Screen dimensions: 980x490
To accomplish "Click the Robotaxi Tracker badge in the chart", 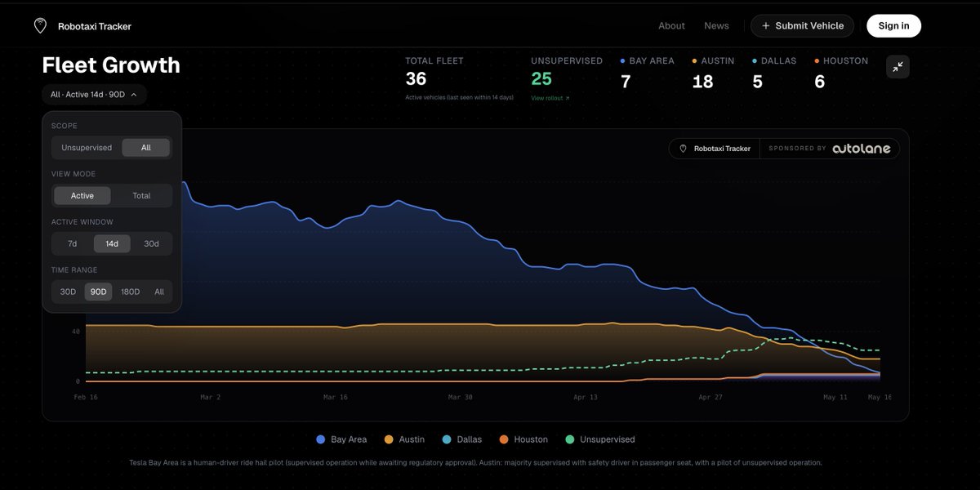I will [x=715, y=149].
